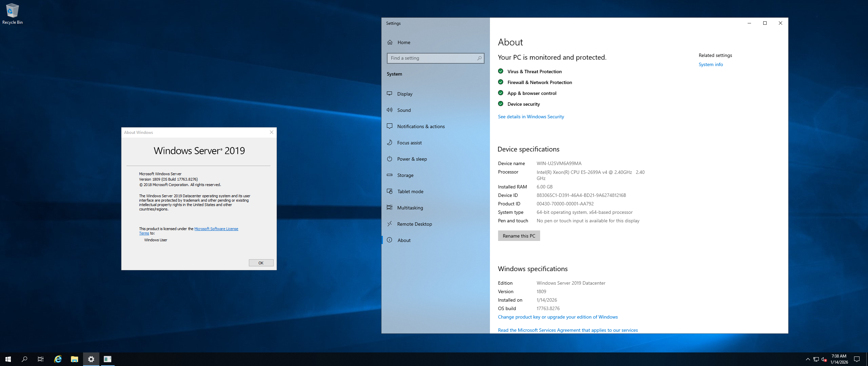Select Multitasking in the sidebar
This screenshot has height=366, width=868.
coord(410,208)
